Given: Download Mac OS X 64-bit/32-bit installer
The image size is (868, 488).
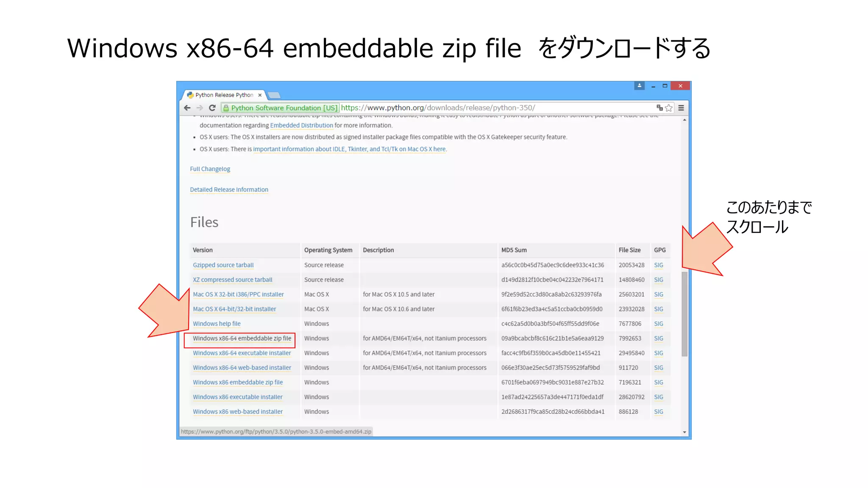Looking at the screenshot, I should click(x=234, y=309).
